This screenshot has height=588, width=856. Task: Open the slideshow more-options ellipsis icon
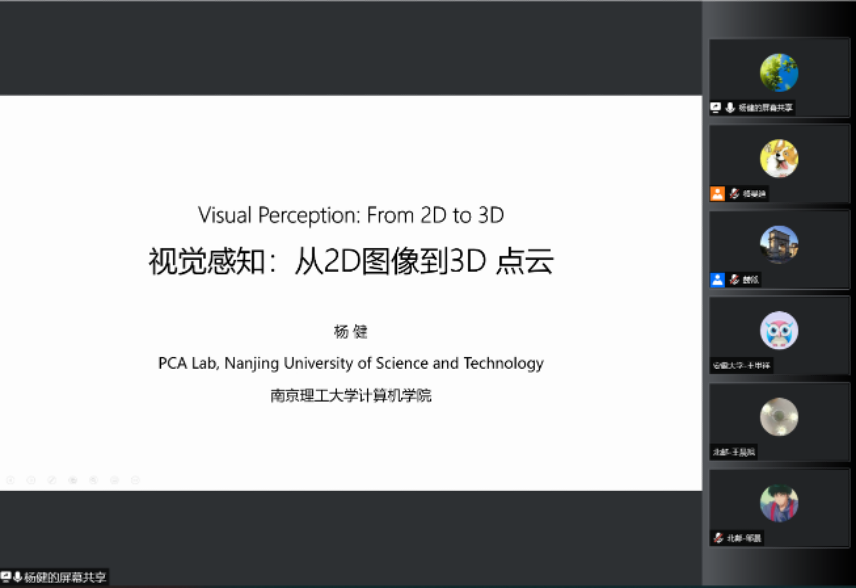(135, 480)
